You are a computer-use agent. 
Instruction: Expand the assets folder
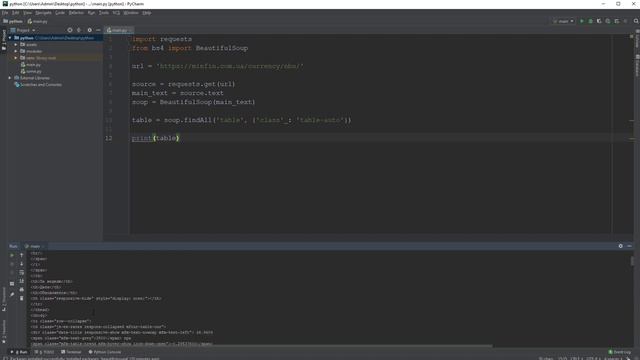pos(16,44)
